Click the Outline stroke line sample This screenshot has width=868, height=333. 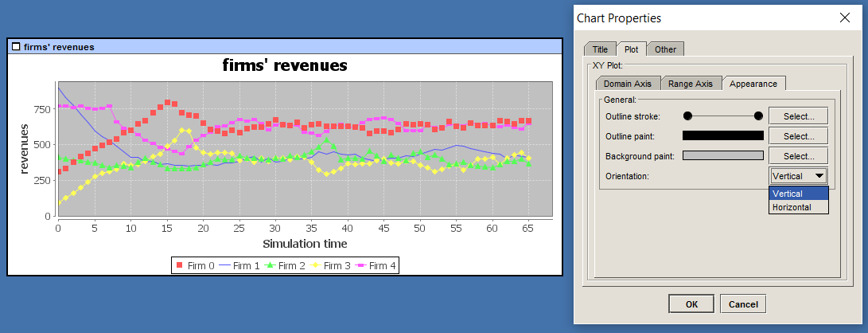tap(722, 116)
